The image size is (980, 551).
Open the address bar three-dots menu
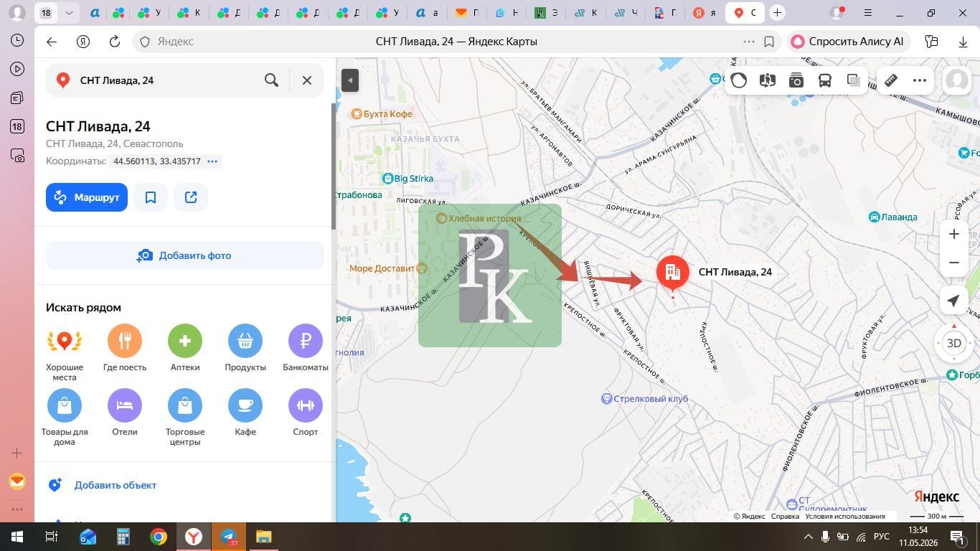click(749, 42)
